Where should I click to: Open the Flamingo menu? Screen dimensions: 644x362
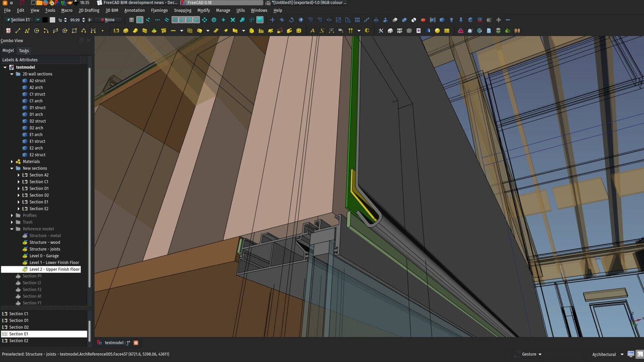click(x=159, y=10)
